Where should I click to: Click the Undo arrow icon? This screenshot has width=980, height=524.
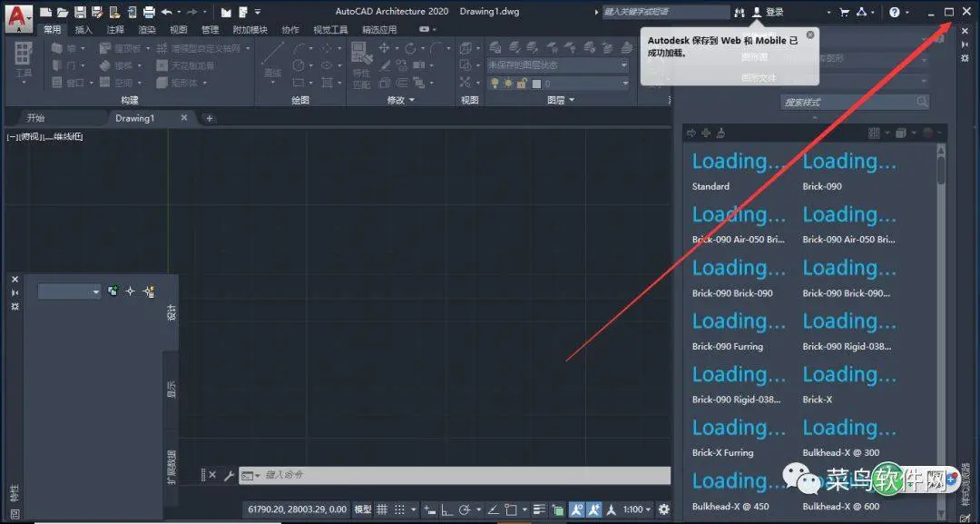tap(166, 12)
